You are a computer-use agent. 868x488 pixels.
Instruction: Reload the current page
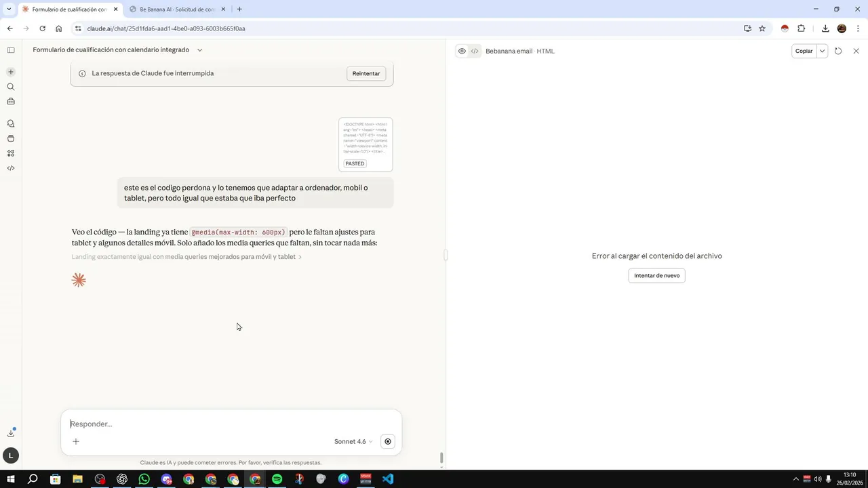click(x=42, y=28)
